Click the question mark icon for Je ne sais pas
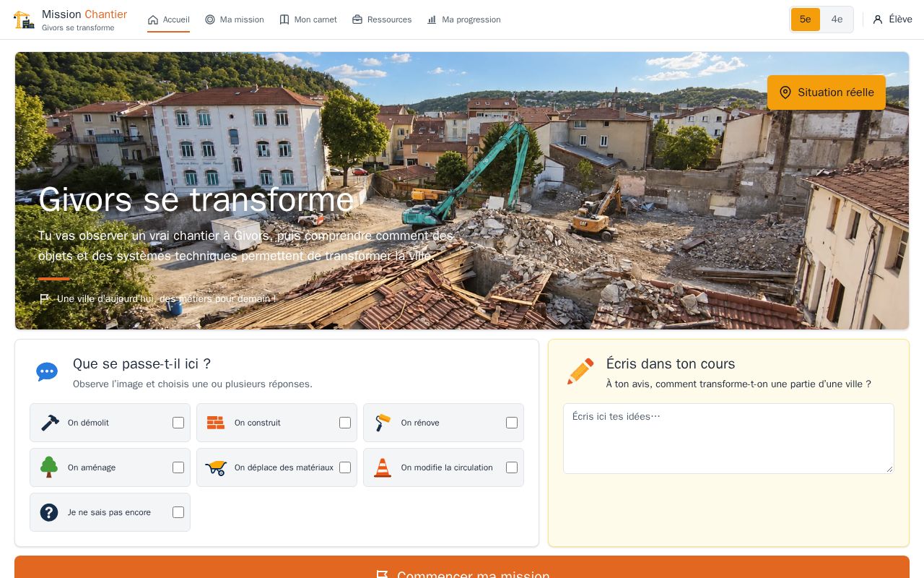 click(49, 512)
